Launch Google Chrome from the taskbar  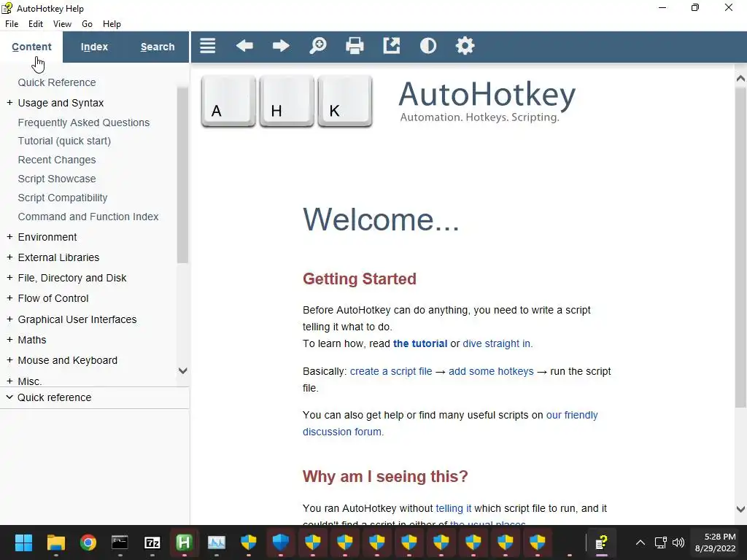click(88, 542)
